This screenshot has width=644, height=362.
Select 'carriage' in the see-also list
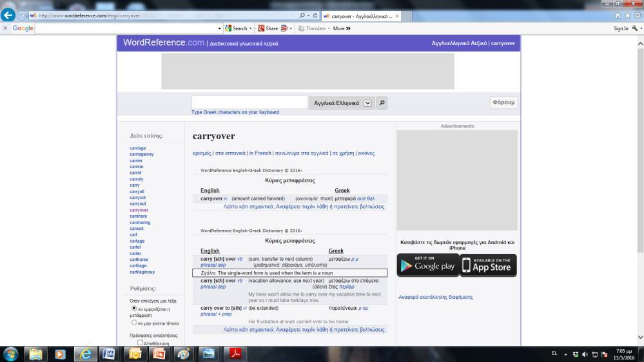point(137,148)
